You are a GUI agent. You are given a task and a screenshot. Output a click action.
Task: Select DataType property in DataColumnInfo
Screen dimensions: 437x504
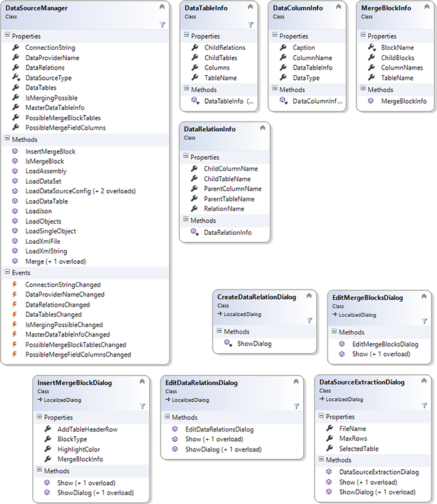pyautogui.click(x=306, y=77)
